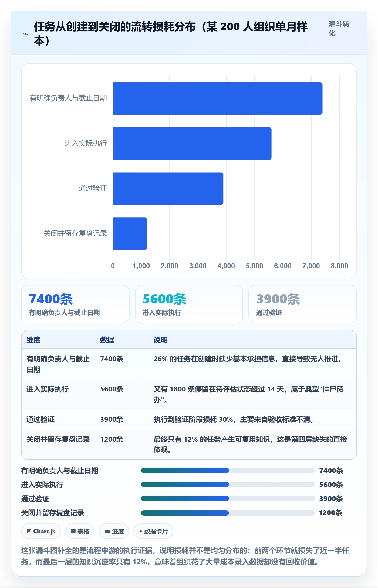378x588 pixels.
Task: Click the 1200条 table cell
Action: pos(112,439)
